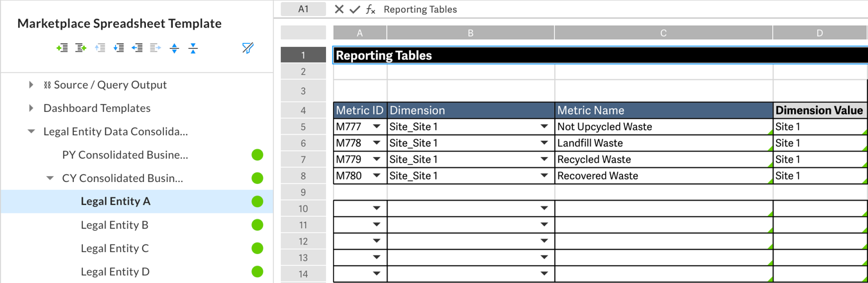This screenshot has width=868, height=283.
Task: Open the Metric ID dropdown for M777
Action: point(377,127)
